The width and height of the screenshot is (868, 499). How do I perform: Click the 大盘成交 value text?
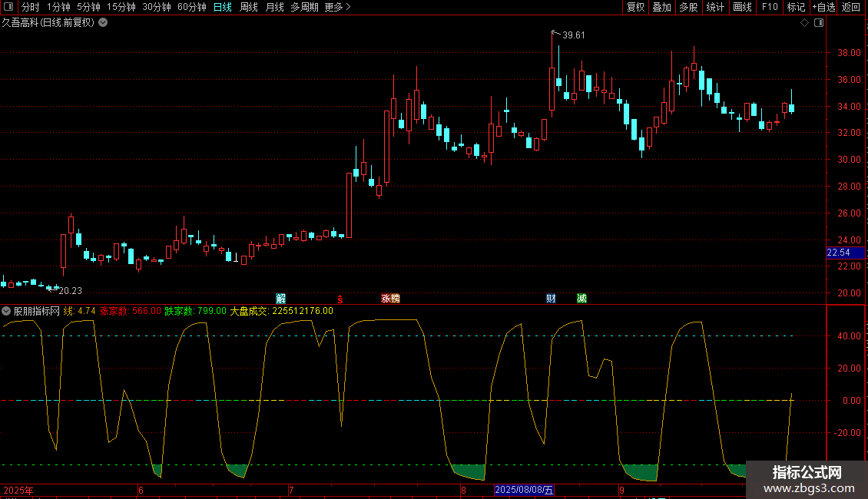282,312
